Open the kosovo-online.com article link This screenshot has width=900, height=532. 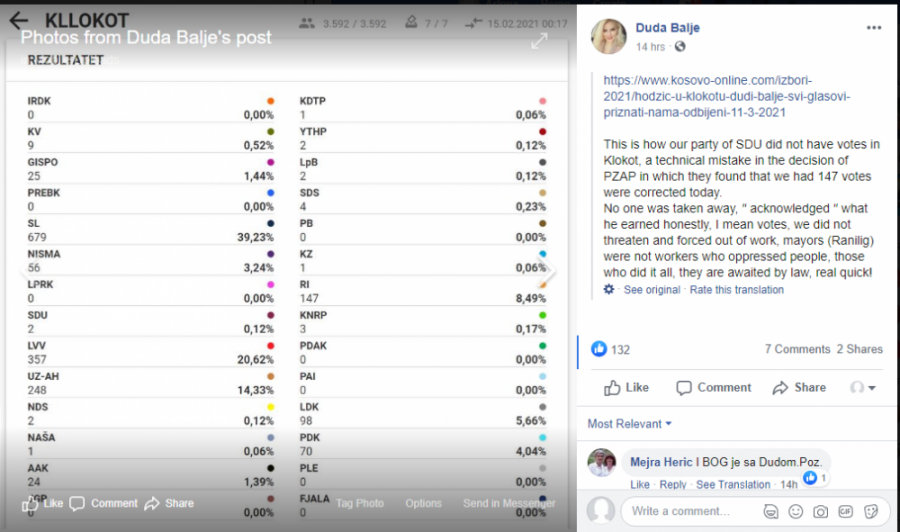click(x=727, y=96)
